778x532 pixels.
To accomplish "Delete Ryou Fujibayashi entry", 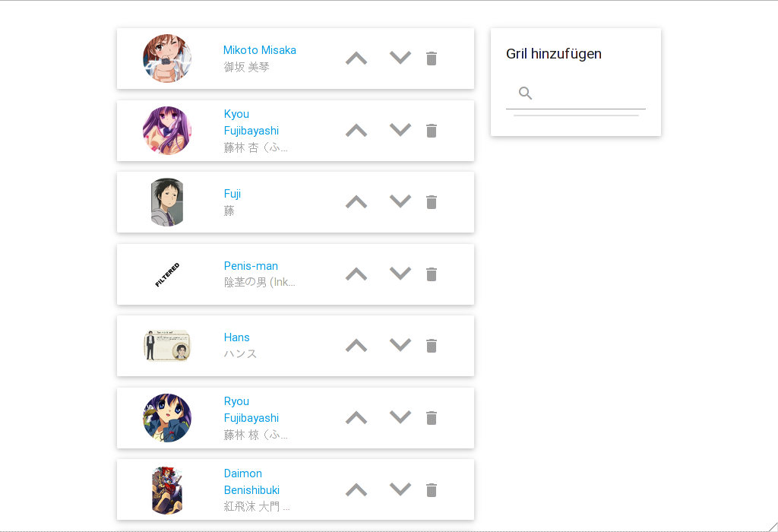I will tap(432, 418).
